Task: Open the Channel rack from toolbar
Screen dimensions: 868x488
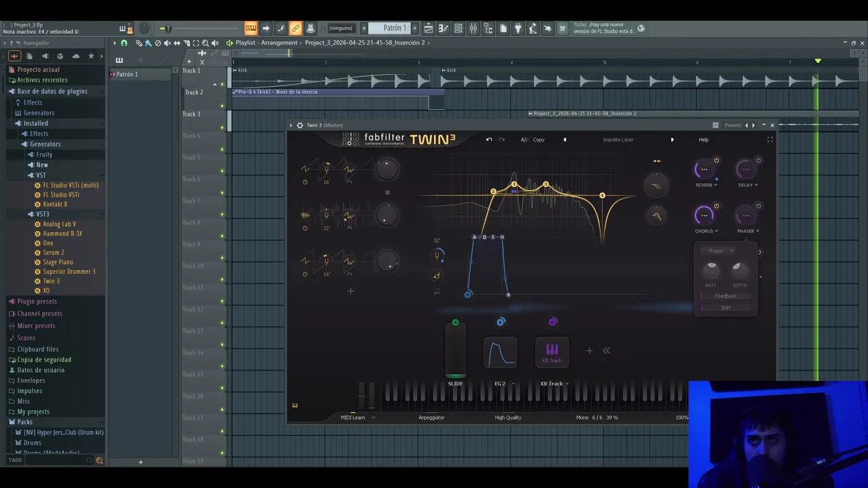Action: tap(458, 28)
